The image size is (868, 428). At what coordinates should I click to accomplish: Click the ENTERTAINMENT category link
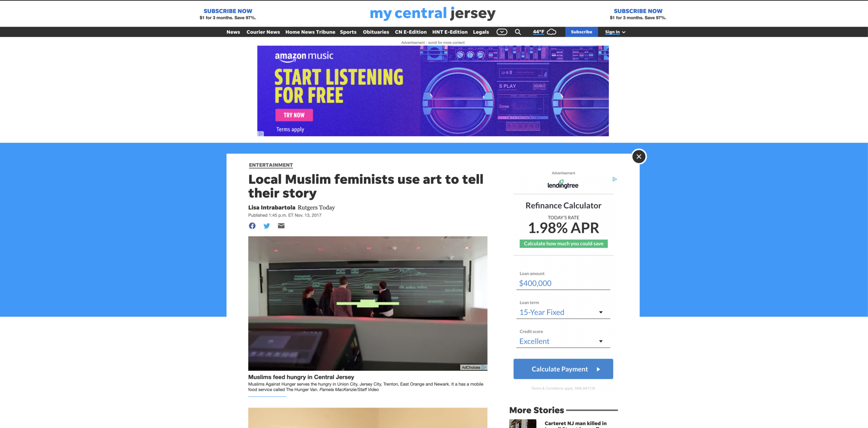[x=271, y=165]
